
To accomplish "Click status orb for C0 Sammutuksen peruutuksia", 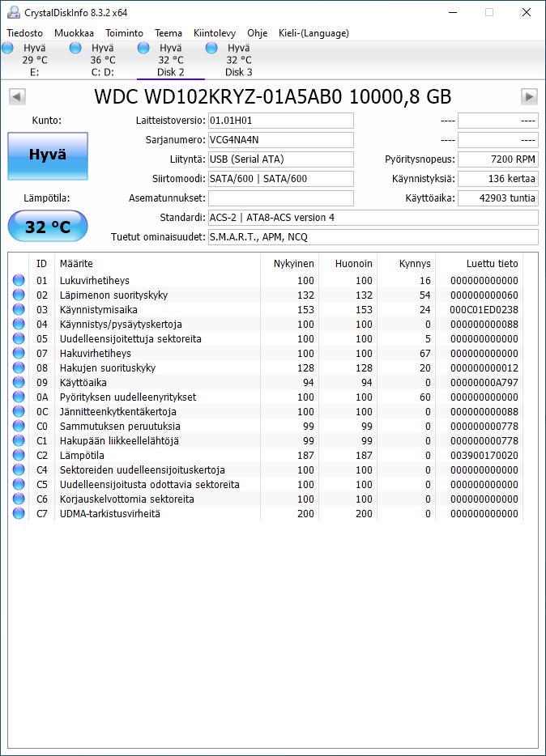I will [19, 426].
